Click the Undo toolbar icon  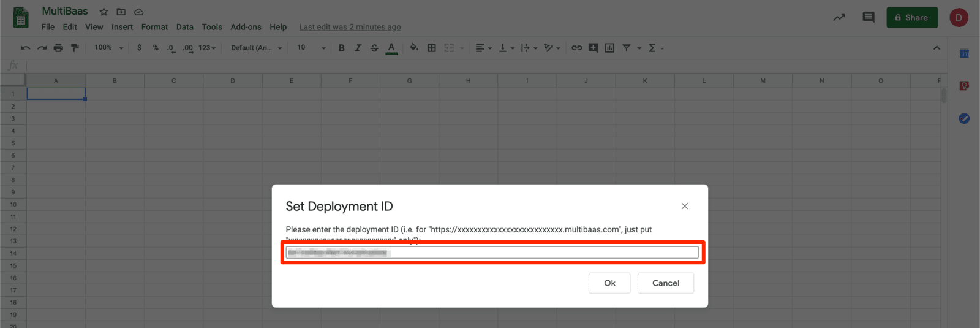[x=25, y=48]
